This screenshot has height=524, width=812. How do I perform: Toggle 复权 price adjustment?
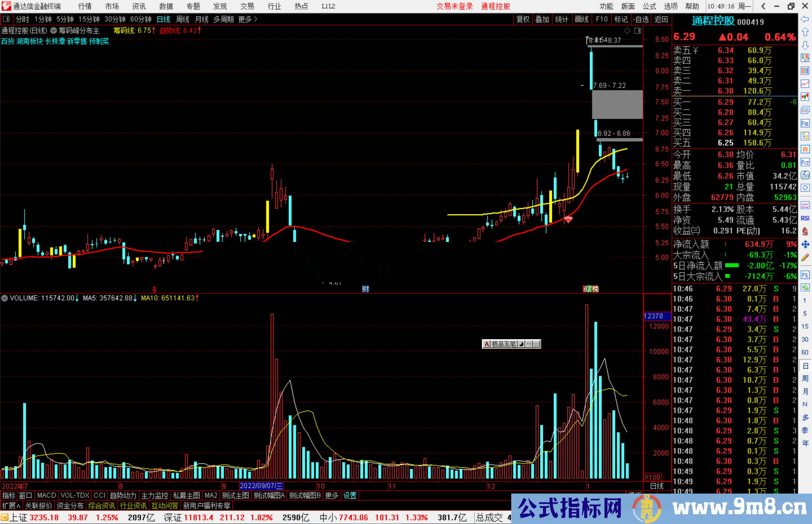(x=523, y=19)
